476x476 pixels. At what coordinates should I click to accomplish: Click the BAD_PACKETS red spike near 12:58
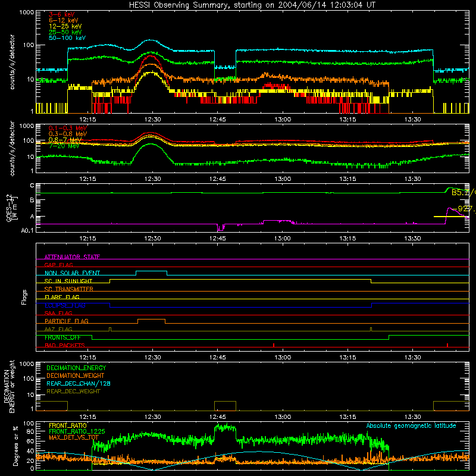[274, 345]
